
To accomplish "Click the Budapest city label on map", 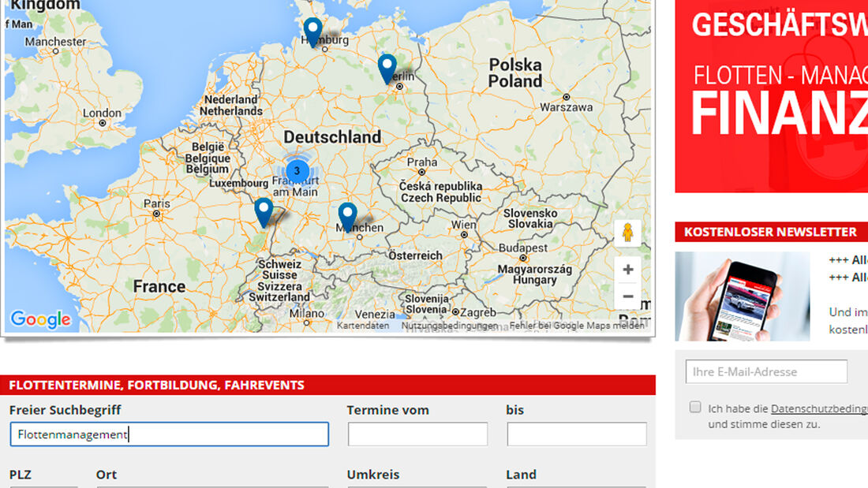I will tap(522, 248).
